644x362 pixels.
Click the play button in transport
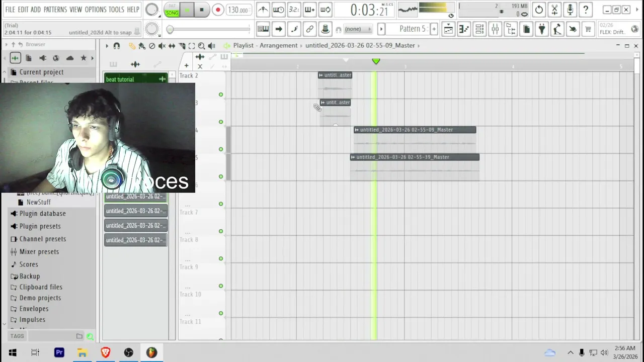(x=187, y=10)
